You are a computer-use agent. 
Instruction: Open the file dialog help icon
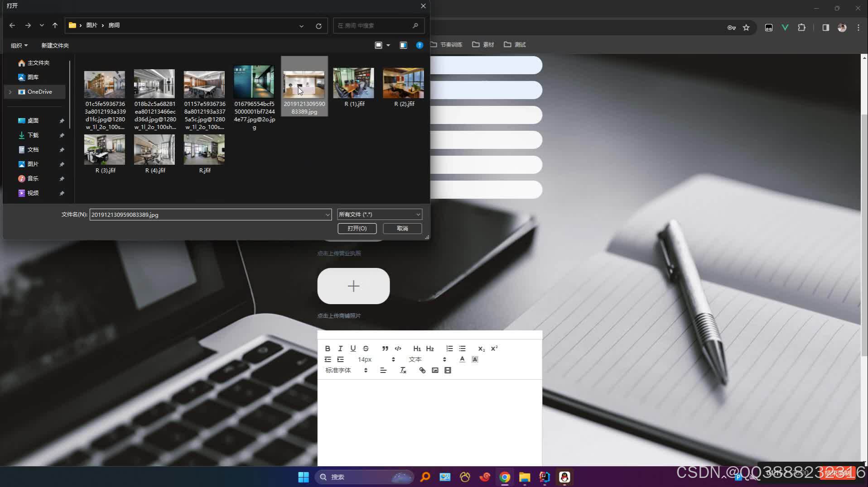[x=420, y=45]
